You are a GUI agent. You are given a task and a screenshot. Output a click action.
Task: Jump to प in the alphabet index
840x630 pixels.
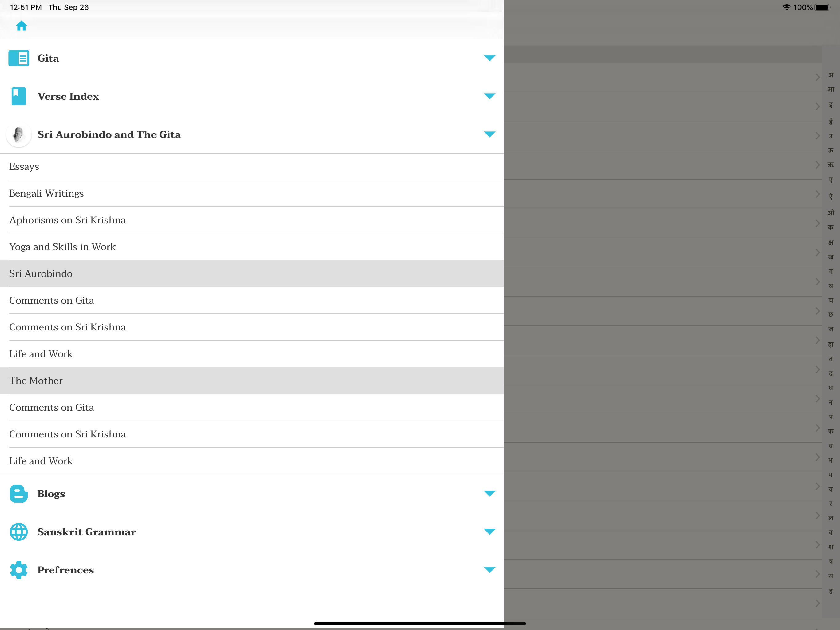pos(831,417)
